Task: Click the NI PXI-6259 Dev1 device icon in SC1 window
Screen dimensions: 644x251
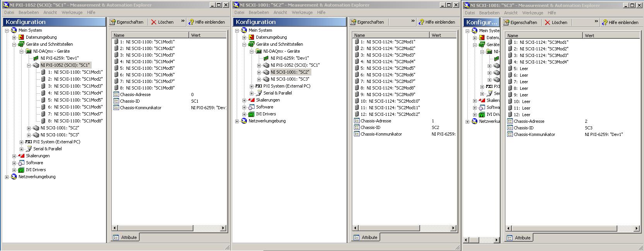Action: pyautogui.click(x=36, y=58)
